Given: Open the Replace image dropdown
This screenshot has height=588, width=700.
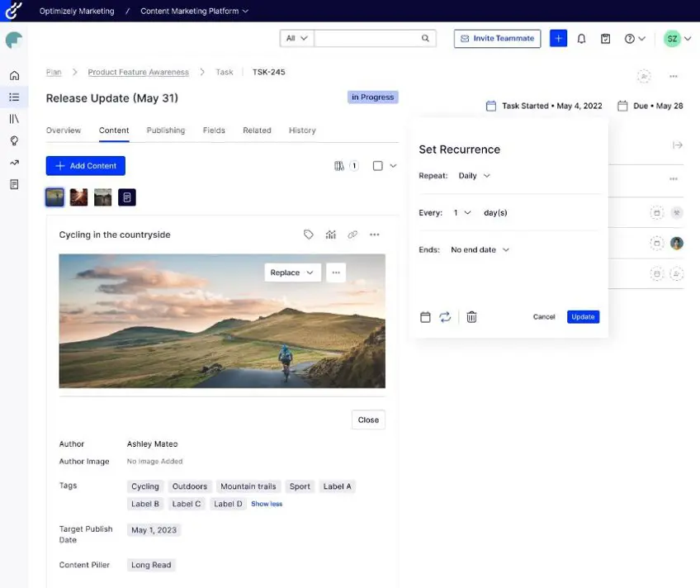Looking at the screenshot, I should click(x=292, y=273).
